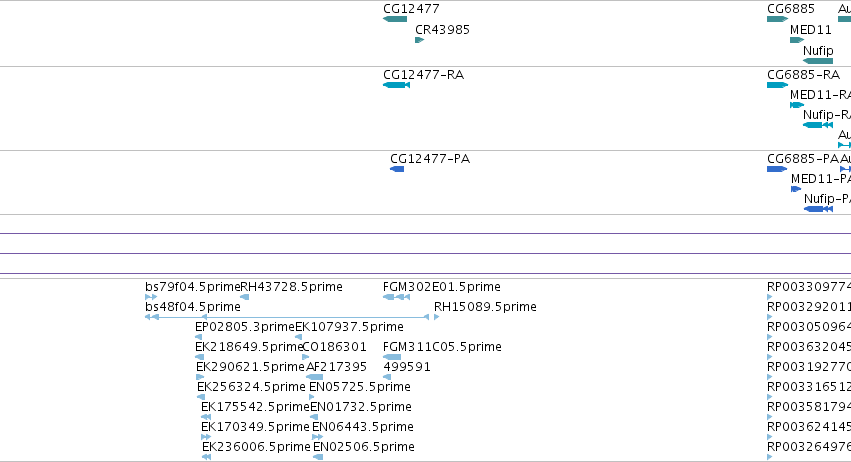Select the CR43985 gene glyph
The height and width of the screenshot is (462, 851).
[x=420, y=40]
